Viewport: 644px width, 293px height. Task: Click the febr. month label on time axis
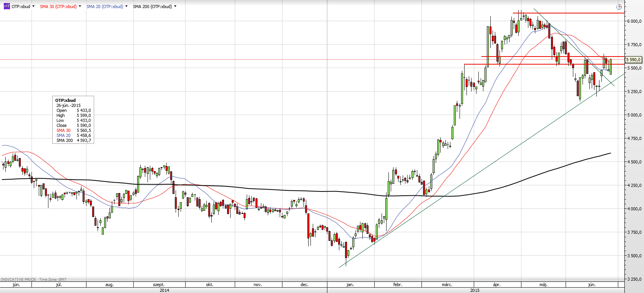[x=398, y=285]
